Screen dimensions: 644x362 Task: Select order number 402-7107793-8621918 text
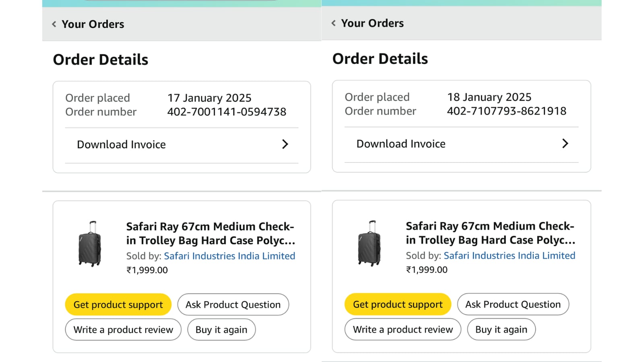(507, 111)
